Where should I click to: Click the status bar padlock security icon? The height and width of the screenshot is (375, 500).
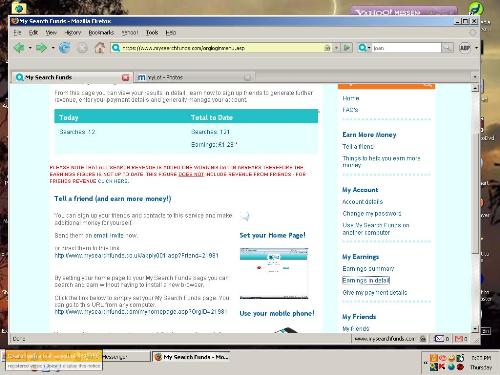[423, 339]
